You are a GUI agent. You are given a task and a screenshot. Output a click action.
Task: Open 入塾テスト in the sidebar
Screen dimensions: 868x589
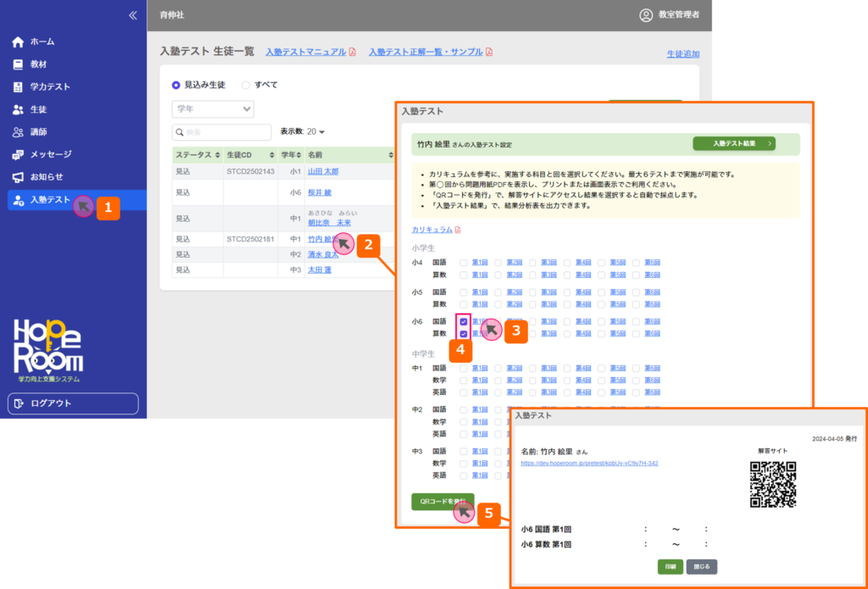51,200
